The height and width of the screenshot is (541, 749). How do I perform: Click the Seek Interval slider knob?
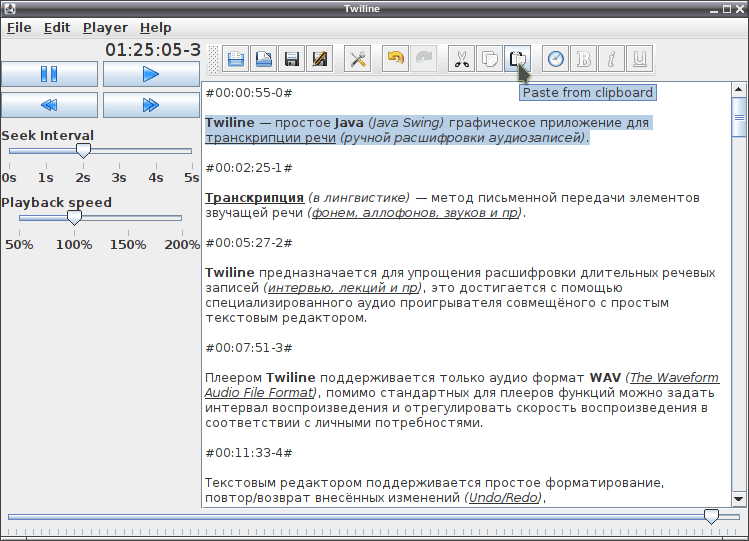(83, 151)
